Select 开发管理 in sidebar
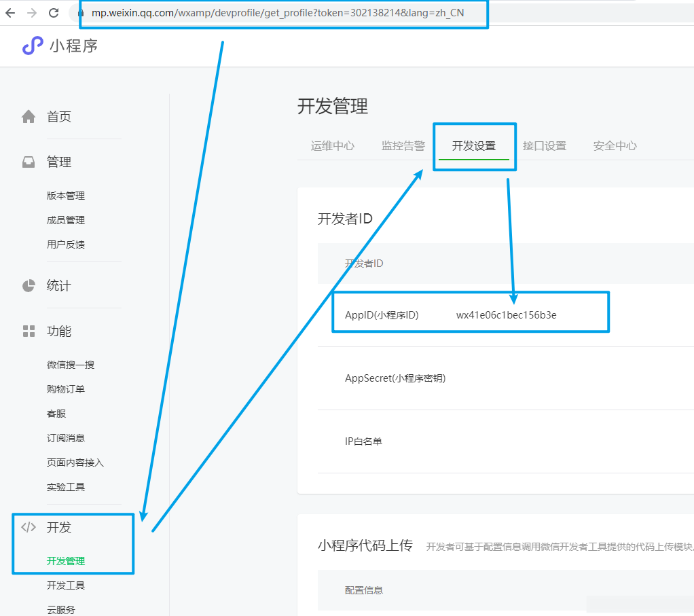Image resolution: width=694 pixels, height=616 pixels. (x=65, y=561)
